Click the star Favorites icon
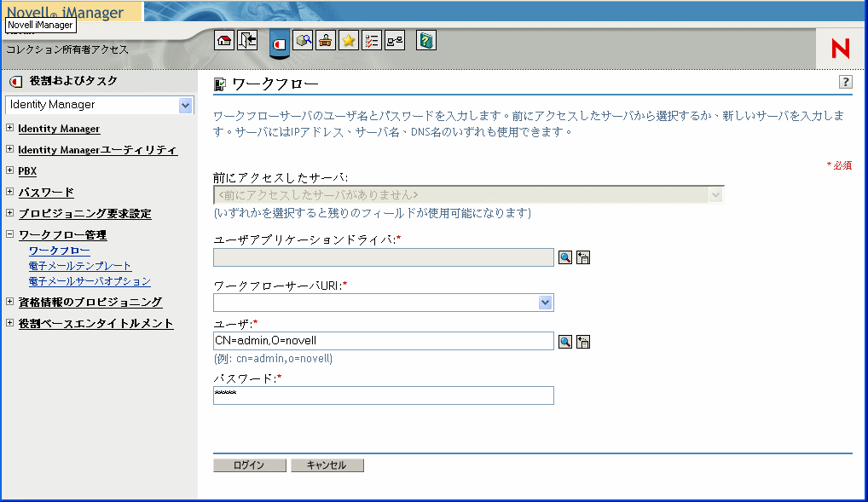The width and height of the screenshot is (868, 502). (349, 41)
